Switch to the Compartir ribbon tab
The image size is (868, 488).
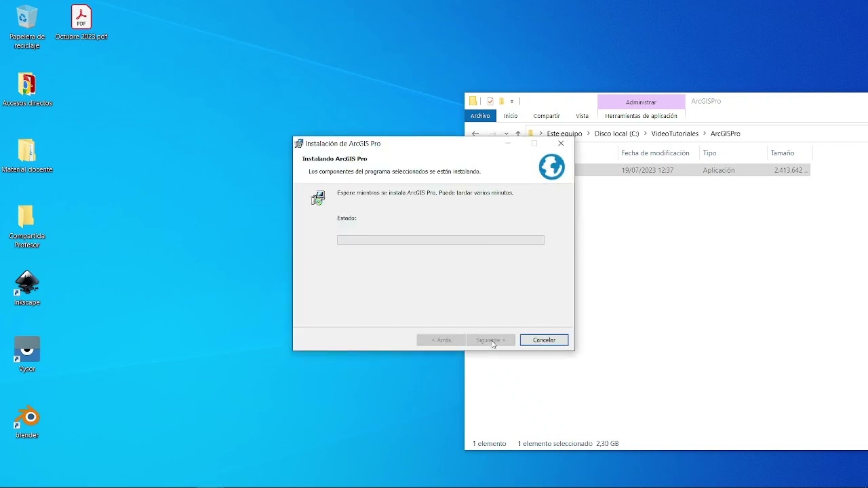(547, 116)
